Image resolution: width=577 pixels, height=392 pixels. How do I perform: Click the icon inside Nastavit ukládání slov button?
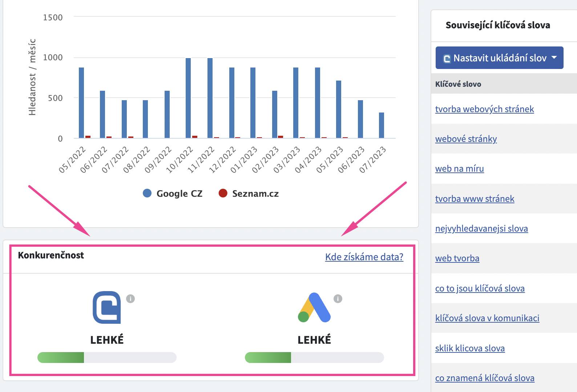[447, 58]
